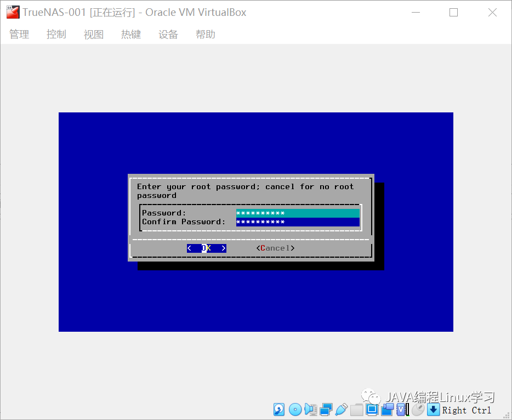Click the shared folders status icon
Image resolution: width=512 pixels, height=420 pixels.
coord(356,410)
